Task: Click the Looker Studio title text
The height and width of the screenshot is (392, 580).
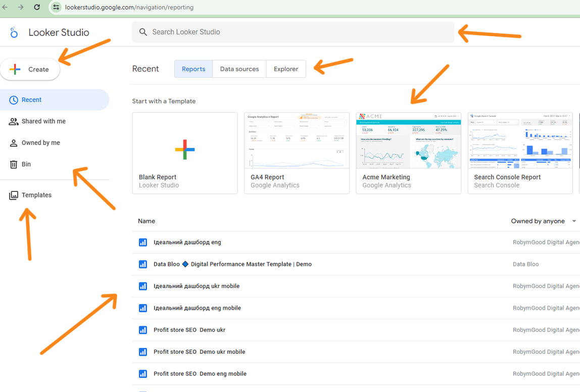Action: click(x=59, y=32)
